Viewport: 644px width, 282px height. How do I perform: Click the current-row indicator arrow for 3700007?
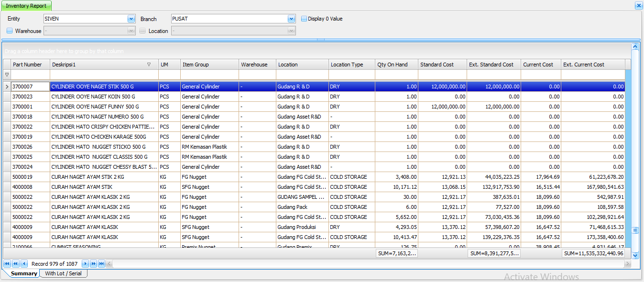(x=7, y=87)
